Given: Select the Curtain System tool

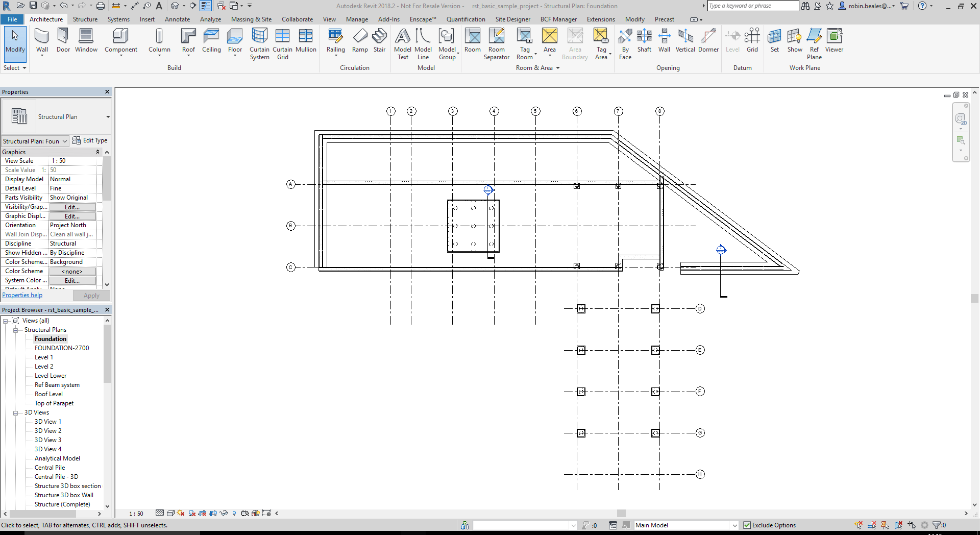Looking at the screenshot, I should coord(259,44).
